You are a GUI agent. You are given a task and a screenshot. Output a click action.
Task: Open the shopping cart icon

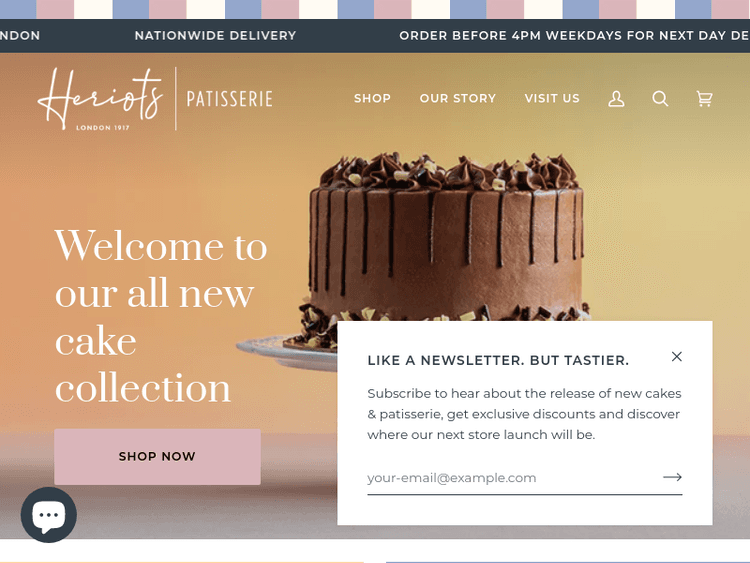click(704, 99)
